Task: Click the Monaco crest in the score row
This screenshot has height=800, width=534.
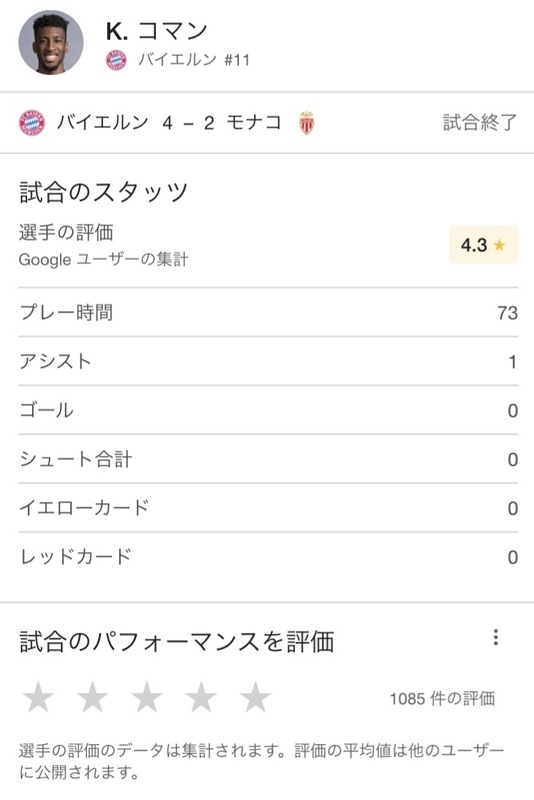Action: pyautogui.click(x=307, y=123)
